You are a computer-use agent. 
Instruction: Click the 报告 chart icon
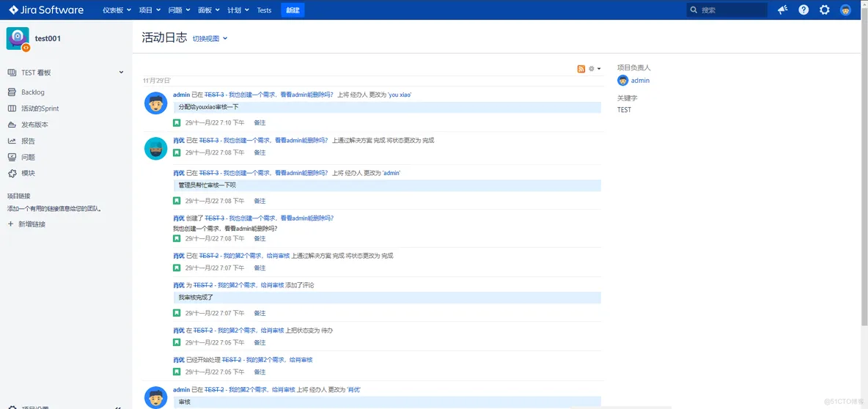click(x=12, y=141)
